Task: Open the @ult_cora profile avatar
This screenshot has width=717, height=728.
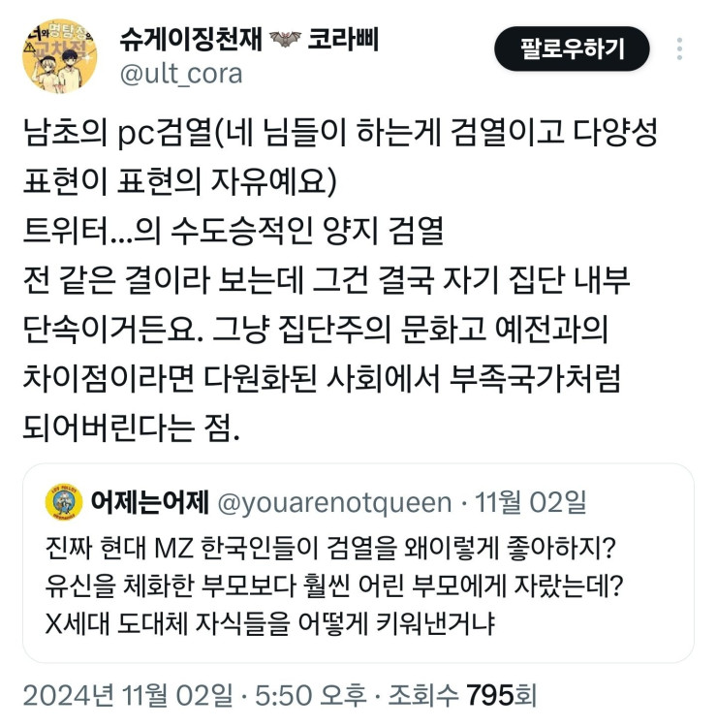Action: (59, 56)
